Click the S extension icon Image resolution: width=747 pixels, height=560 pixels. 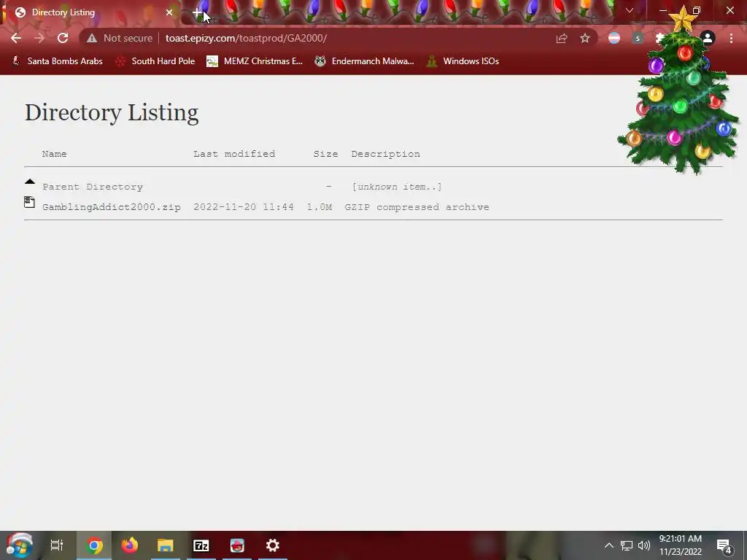tap(638, 38)
